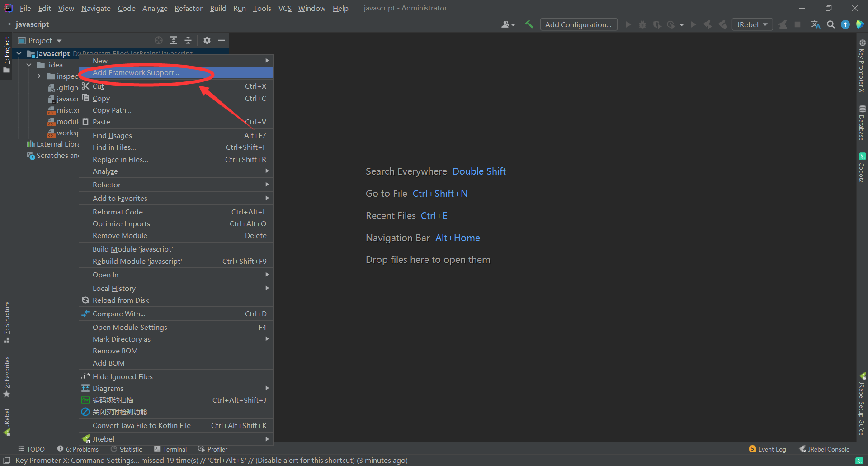The height and width of the screenshot is (466, 868).
Task: Choose Add Framework Support from context menu
Action: [x=135, y=72]
